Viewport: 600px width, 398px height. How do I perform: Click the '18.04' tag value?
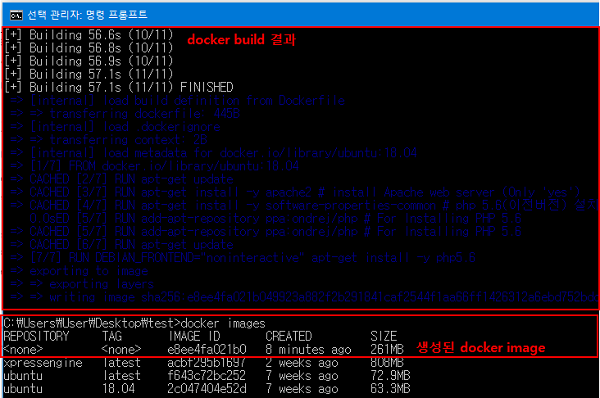[x=119, y=389]
